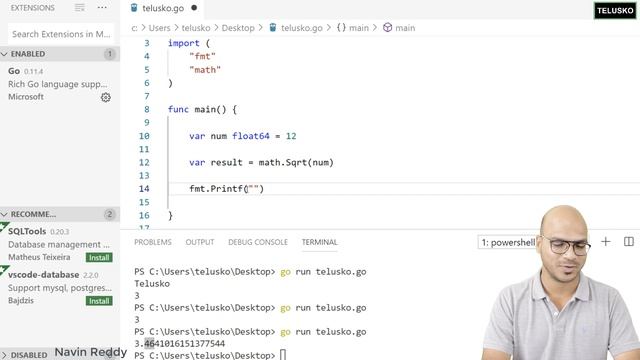The width and height of the screenshot is (640, 360).
Task: Click the "fmt" import on line 4
Action: point(202,56)
